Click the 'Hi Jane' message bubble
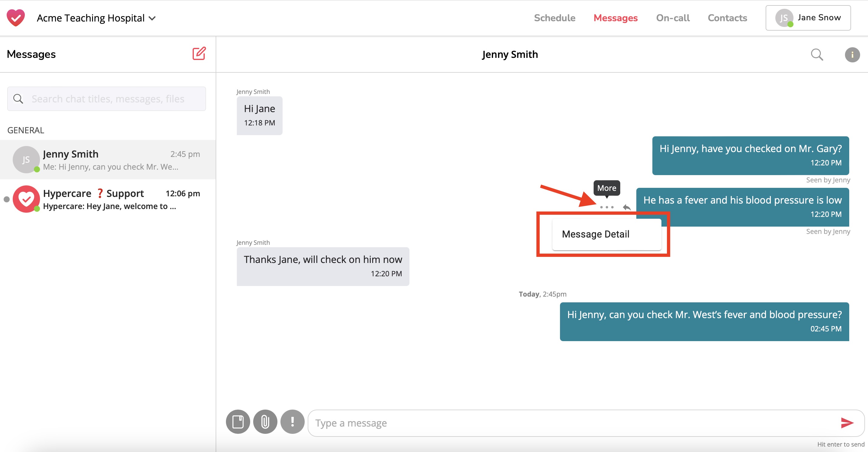Screen dimensions: 868x452 coord(260,116)
